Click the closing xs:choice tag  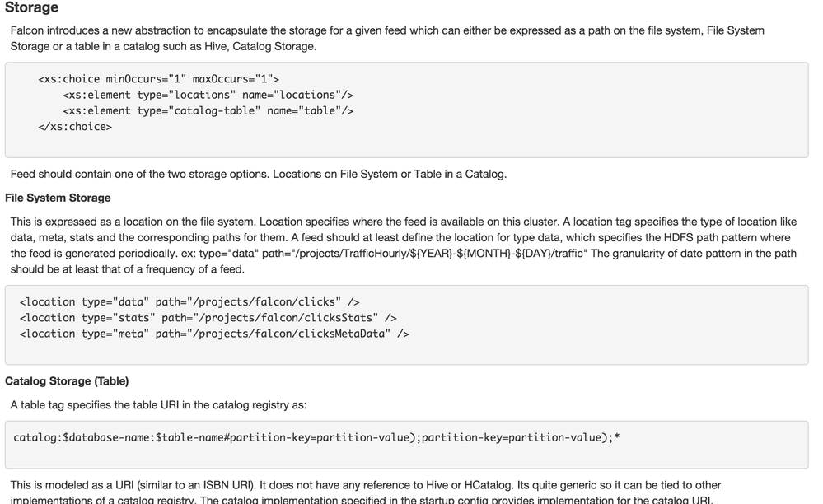pos(75,127)
